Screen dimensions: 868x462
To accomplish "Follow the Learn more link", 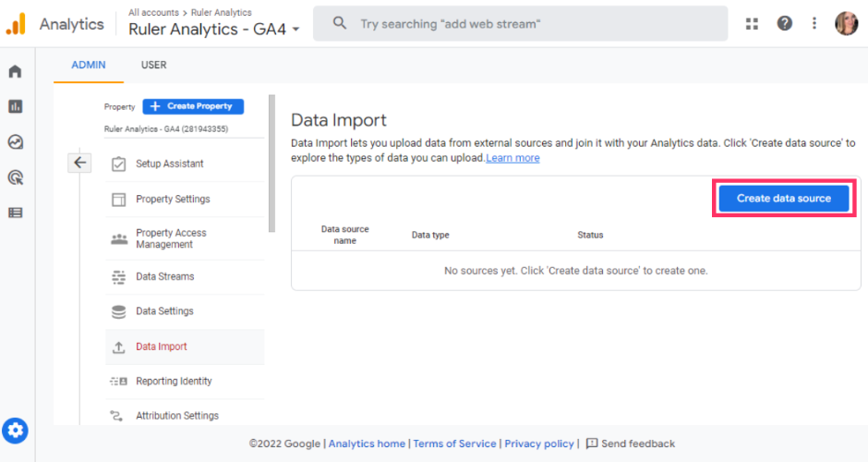I will point(512,158).
